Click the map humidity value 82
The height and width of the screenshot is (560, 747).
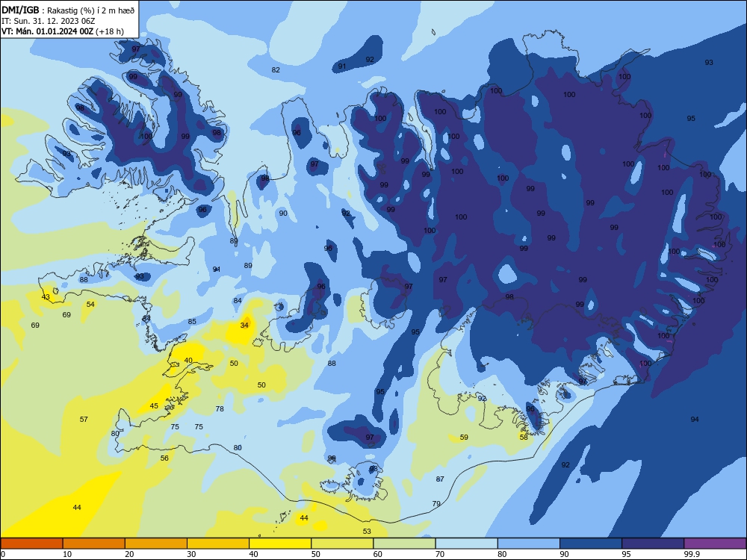click(276, 70)
